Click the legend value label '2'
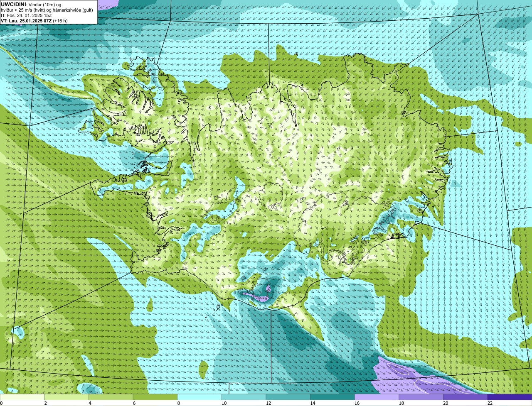532x406 pixels. tap(45, 403)
